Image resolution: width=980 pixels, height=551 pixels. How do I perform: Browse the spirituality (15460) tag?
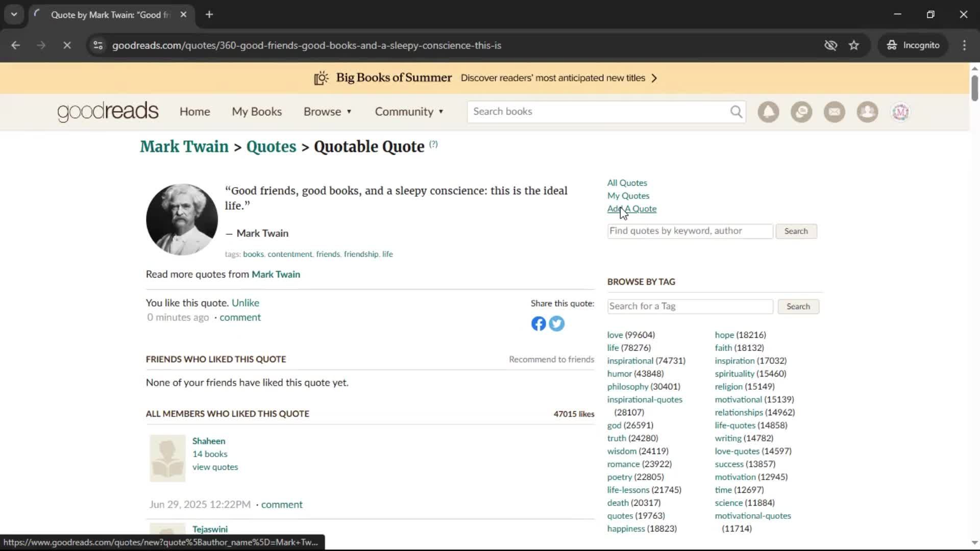(734, 374)
